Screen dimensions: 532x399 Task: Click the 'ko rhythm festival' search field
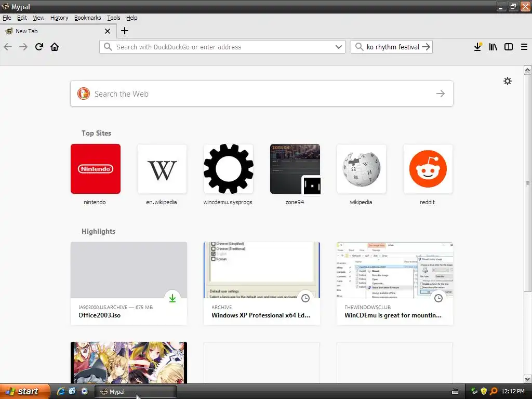[392, 47]
